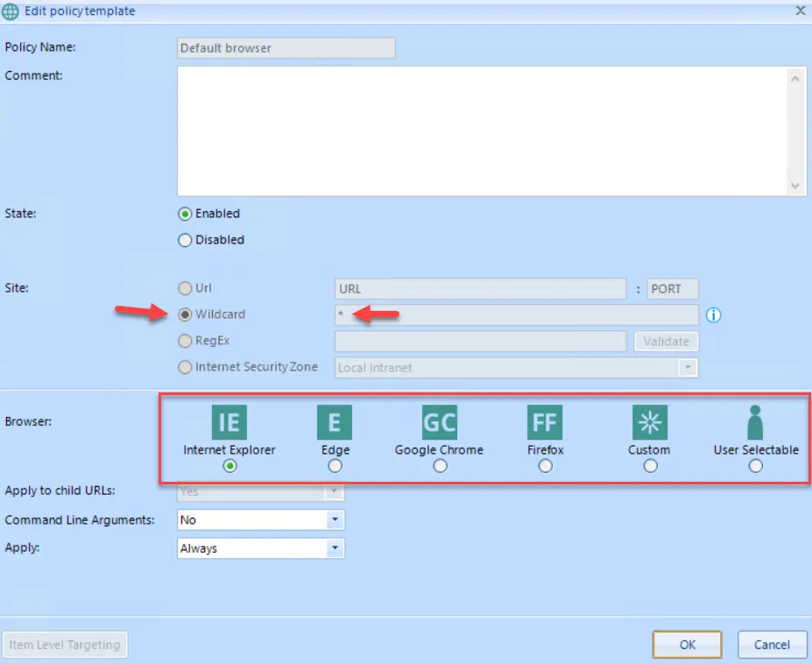Select Edge browser radio button
Image resolution: width=812 pixels, height=663 pixels.
click(335, 466)
